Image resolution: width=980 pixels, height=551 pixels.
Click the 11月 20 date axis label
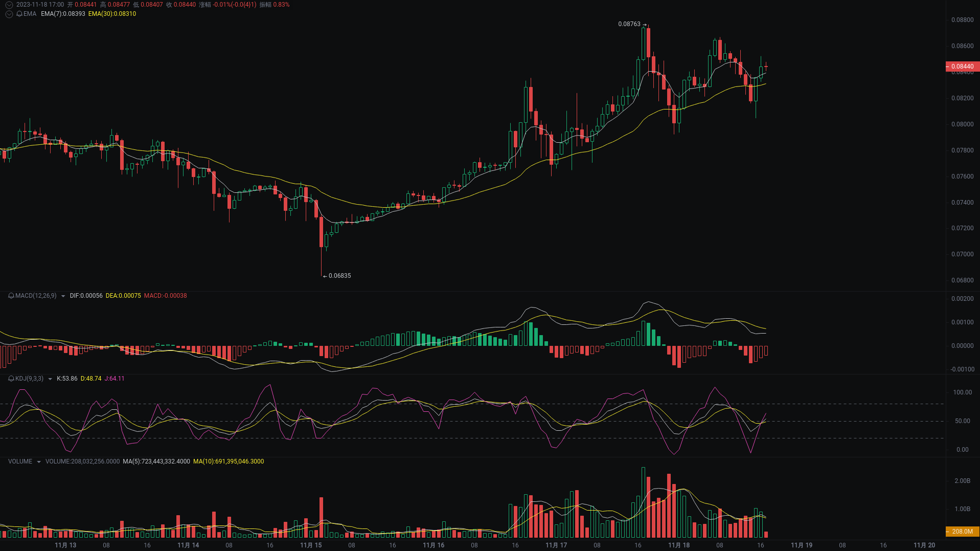[x=924, y=545]
